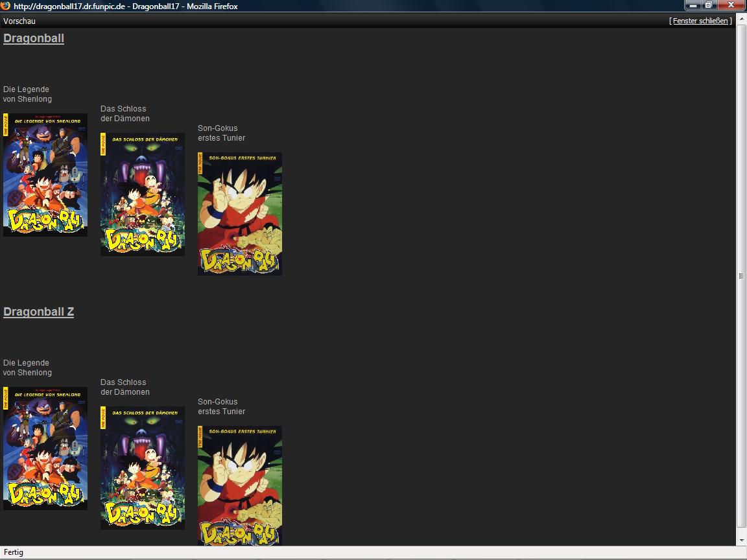The image size is (747, 560).
Task: Open the 'Dragonball' heading link
Action: point(34,38)
